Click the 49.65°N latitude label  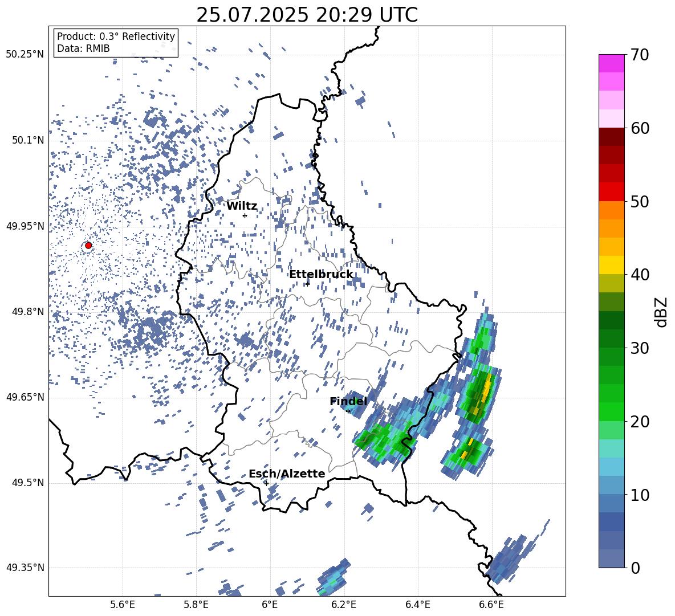pyautogui.click(x=25, y=397)
